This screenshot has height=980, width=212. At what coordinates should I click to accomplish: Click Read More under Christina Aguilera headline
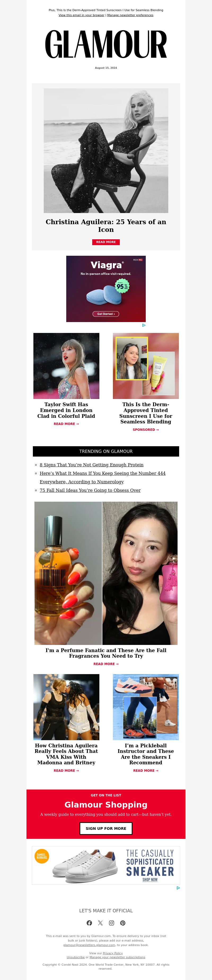click(106, 242)
